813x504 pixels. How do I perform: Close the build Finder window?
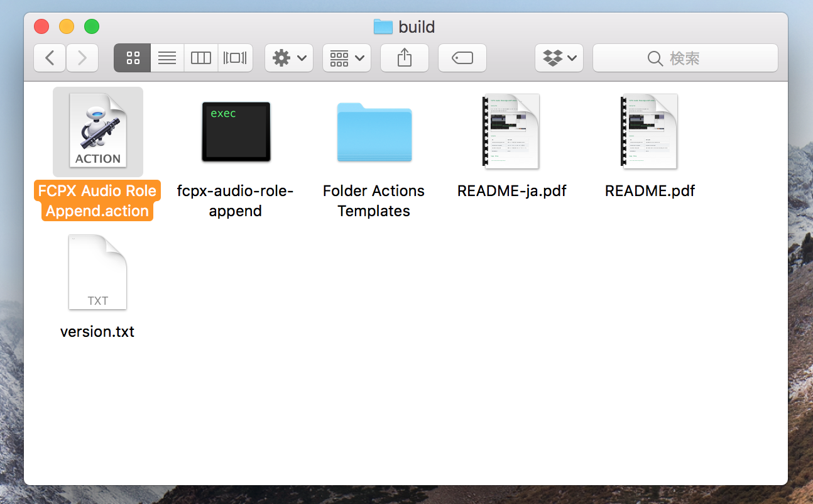click(41, 26)
